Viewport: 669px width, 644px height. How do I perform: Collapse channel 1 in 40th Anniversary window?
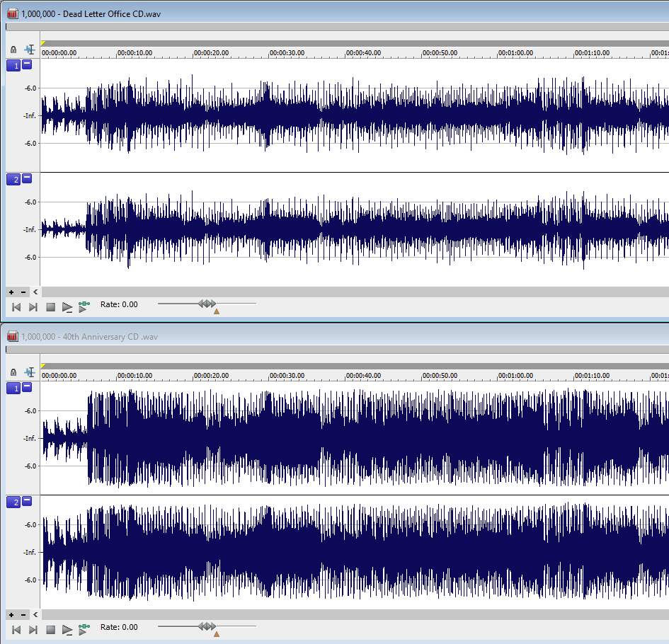(27, 387)
